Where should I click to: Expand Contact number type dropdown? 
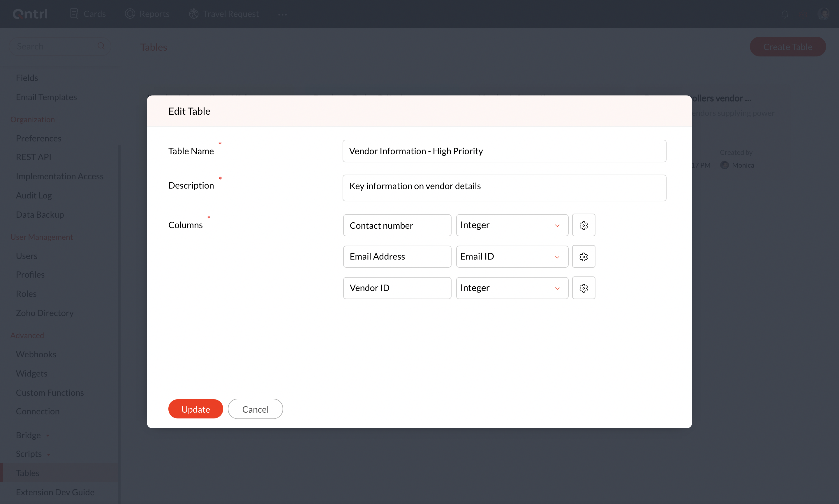pos(512,225)
